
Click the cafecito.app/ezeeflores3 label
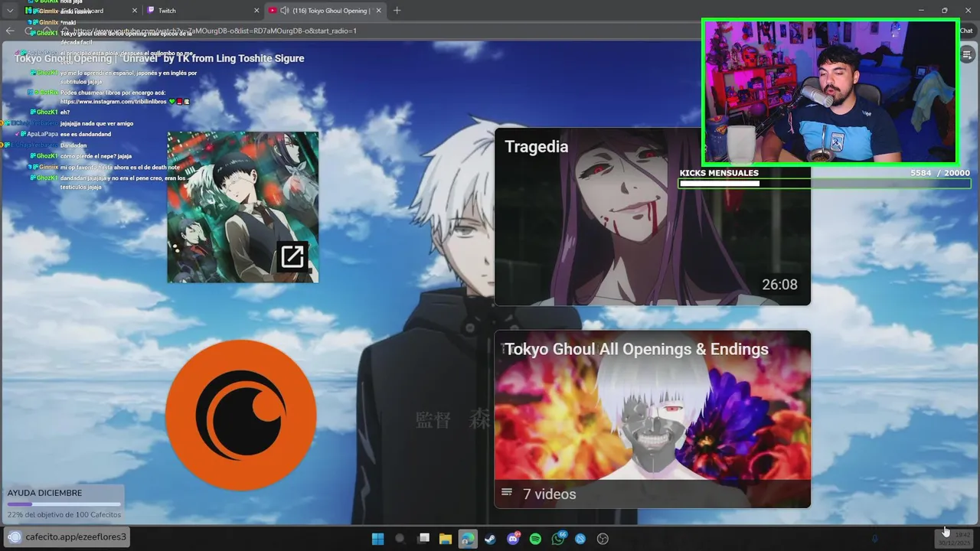click(76, 536)
